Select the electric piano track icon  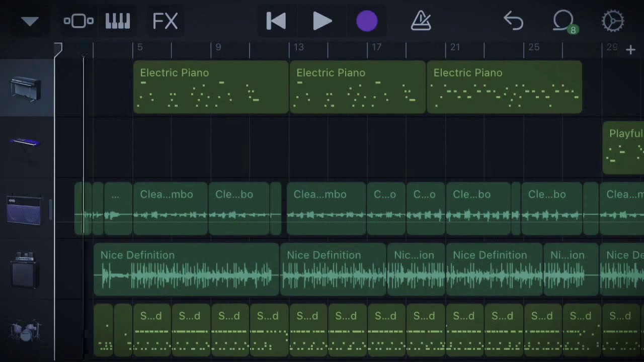tap(26, 89)
